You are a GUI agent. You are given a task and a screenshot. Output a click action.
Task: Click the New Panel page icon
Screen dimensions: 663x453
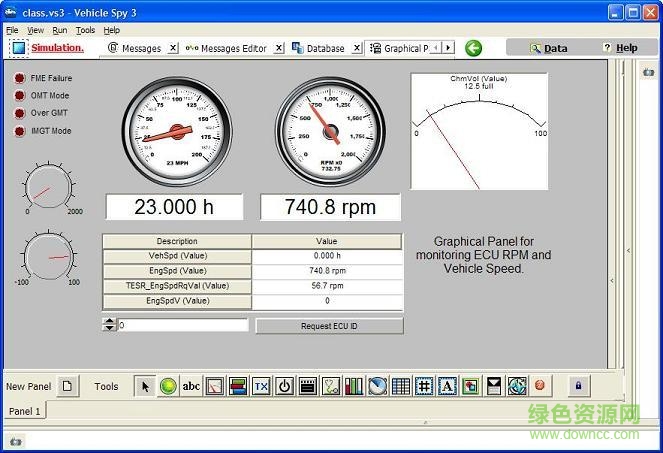click(x=67, y=386)
